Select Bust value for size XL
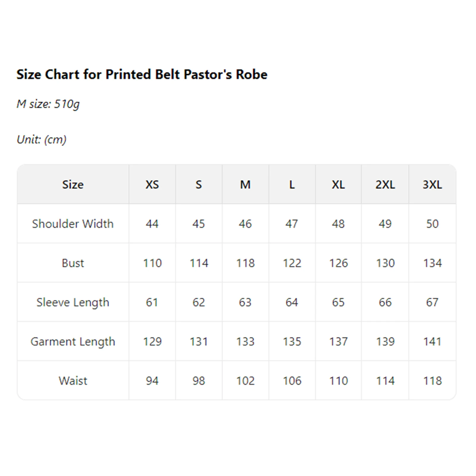476x476 pixels. pyautogui.click(x=338, y=263)
